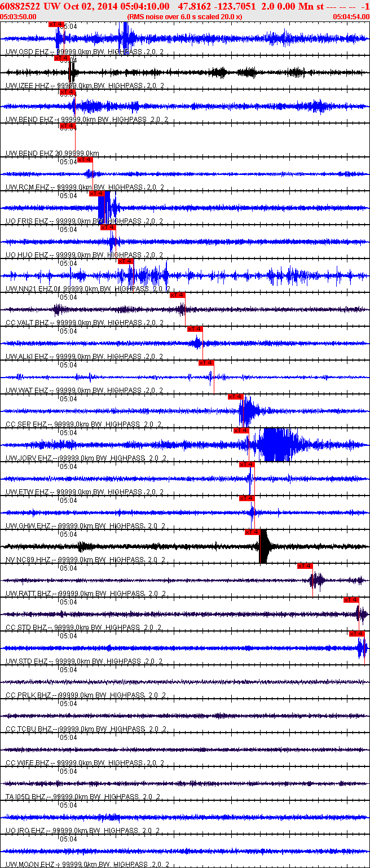This screenshot has height=868, width=370.
Task: Select the CC WIFE BHZ station label
Action: point(84,763)
